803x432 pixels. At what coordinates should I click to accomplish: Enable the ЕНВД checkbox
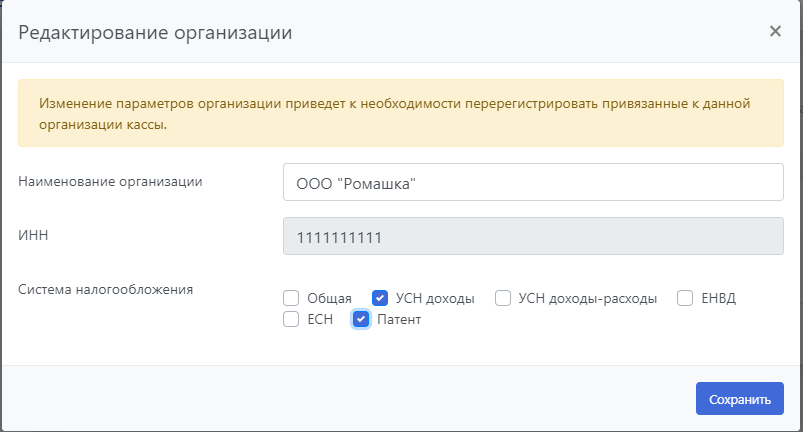tap(685, 298)
